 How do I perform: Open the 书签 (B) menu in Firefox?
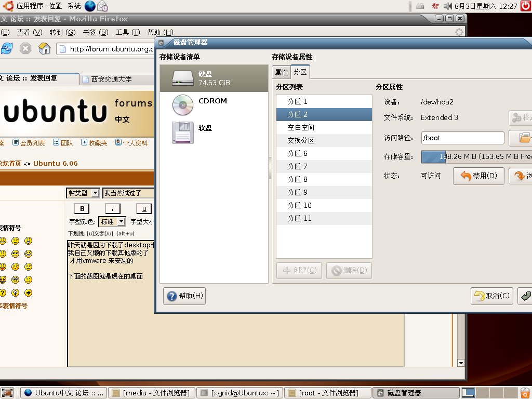pos(96,32)
